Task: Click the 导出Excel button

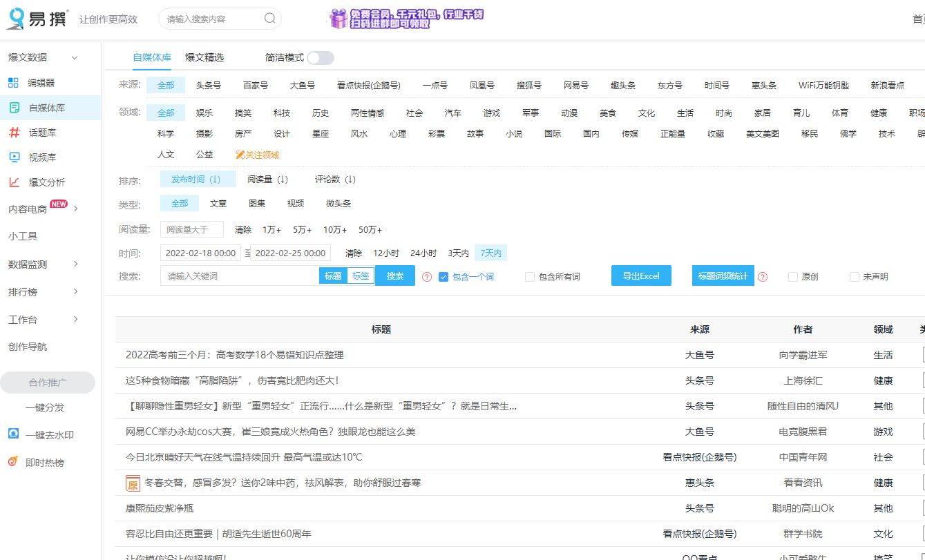Action: [x=640, y=275]
